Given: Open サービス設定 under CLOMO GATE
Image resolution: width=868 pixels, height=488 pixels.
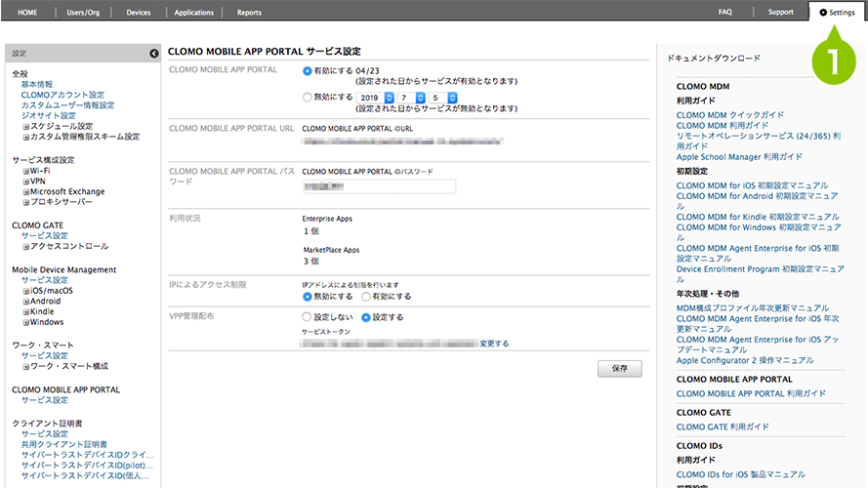Looking at the screenshot, I should tap(44, 235).
